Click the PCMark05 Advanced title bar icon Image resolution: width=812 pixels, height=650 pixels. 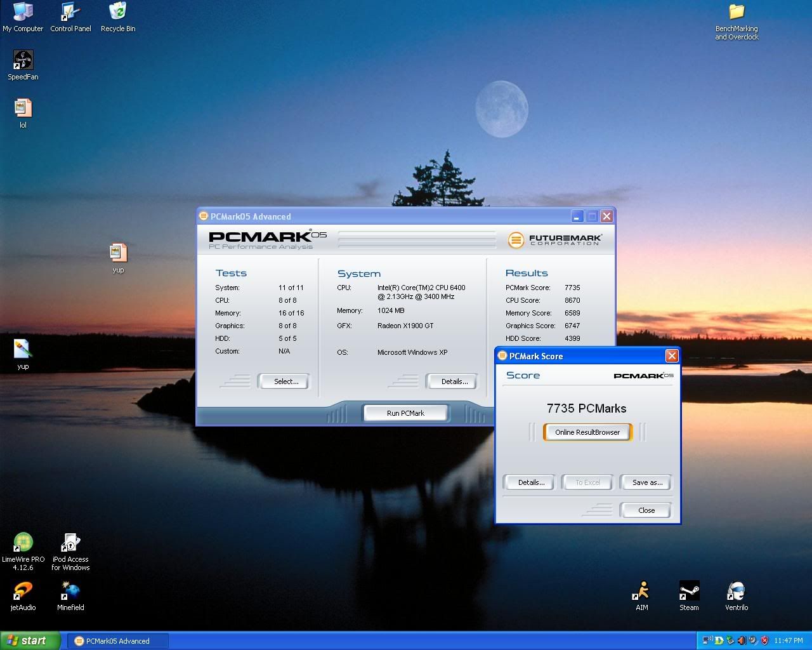point(204,216)
